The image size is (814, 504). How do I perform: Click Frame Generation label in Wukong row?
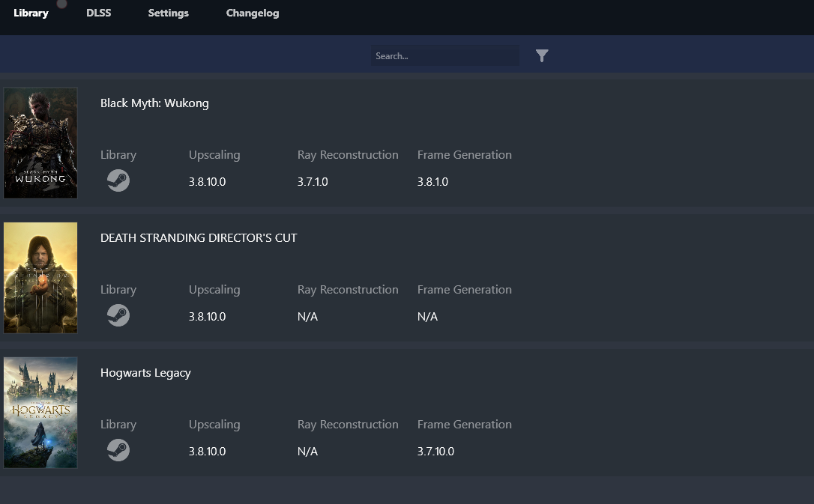pos(465,154)
